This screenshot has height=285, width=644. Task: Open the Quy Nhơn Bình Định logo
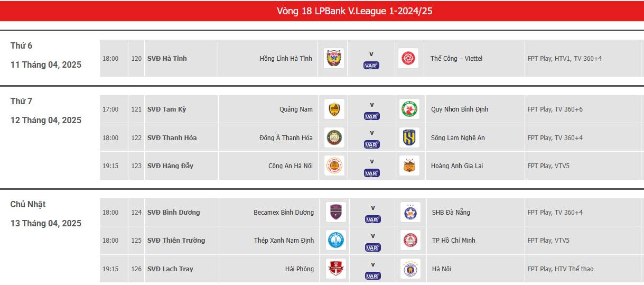[x=409, y=109]
